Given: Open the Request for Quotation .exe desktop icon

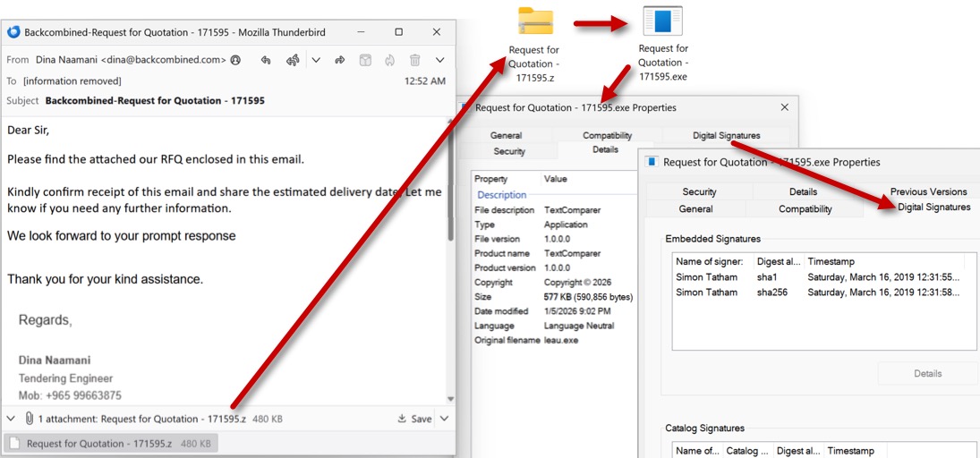Looking at the screenshot, I should tap(662, 21).
